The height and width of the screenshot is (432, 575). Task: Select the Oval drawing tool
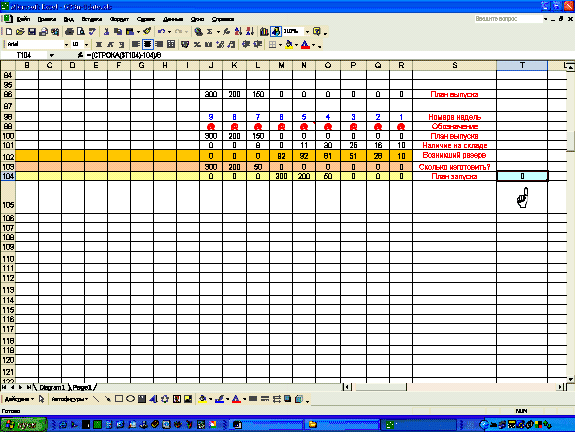tap(130, 399)
